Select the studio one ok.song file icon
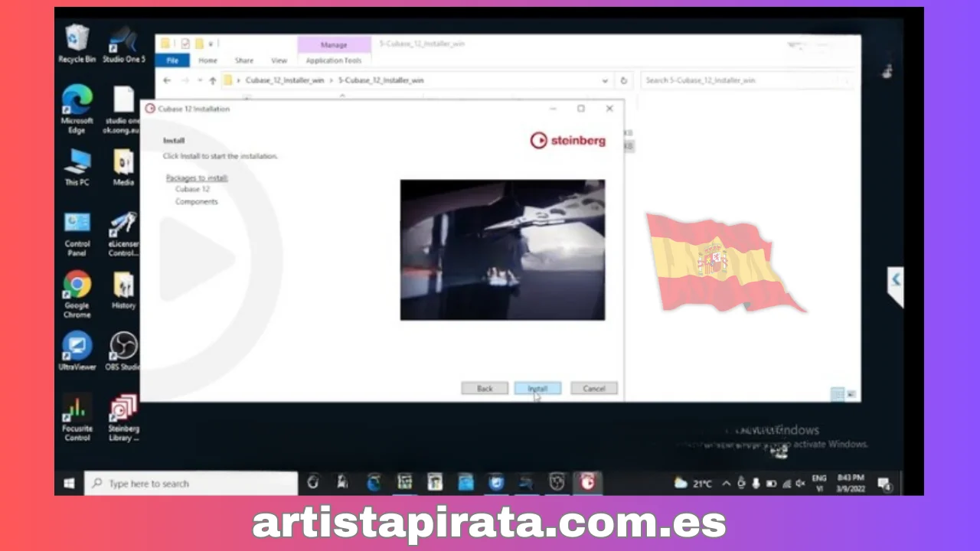Image resolution: width=980 pixels, height=551 pixels. (x=123, y=109)
